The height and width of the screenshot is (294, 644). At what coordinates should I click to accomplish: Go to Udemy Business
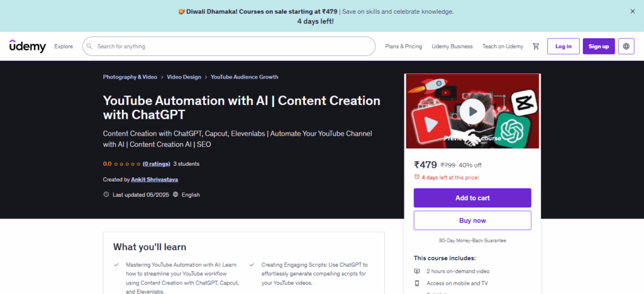point(452,46)
